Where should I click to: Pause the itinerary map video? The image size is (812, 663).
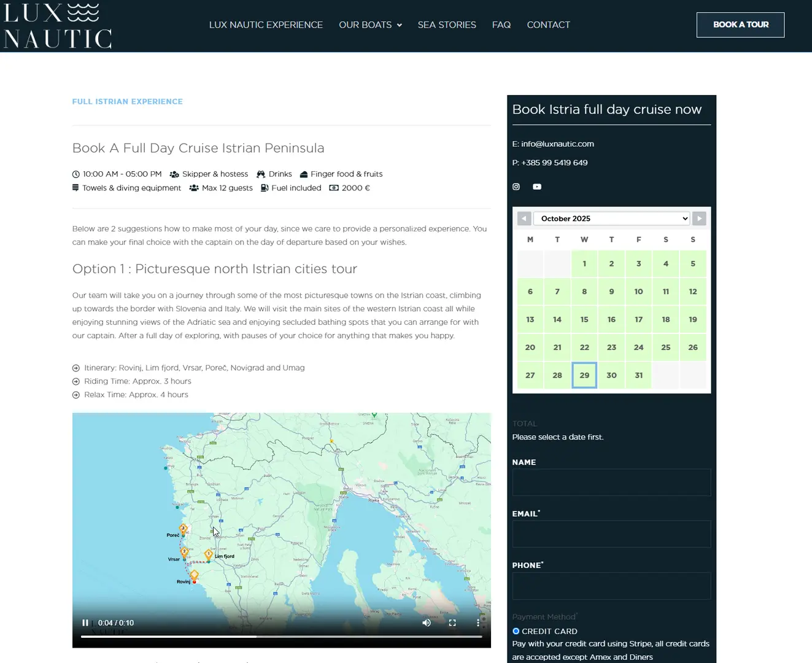(85, 622)
